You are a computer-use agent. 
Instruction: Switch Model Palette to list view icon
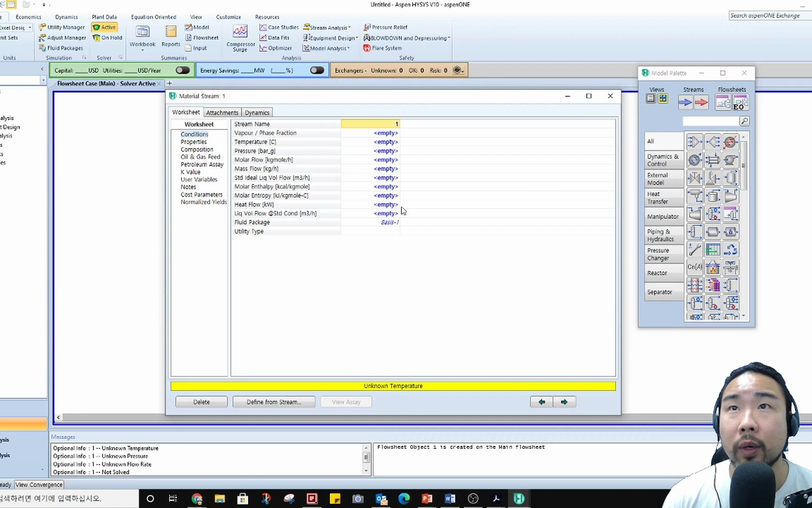[x=650, y=99]
